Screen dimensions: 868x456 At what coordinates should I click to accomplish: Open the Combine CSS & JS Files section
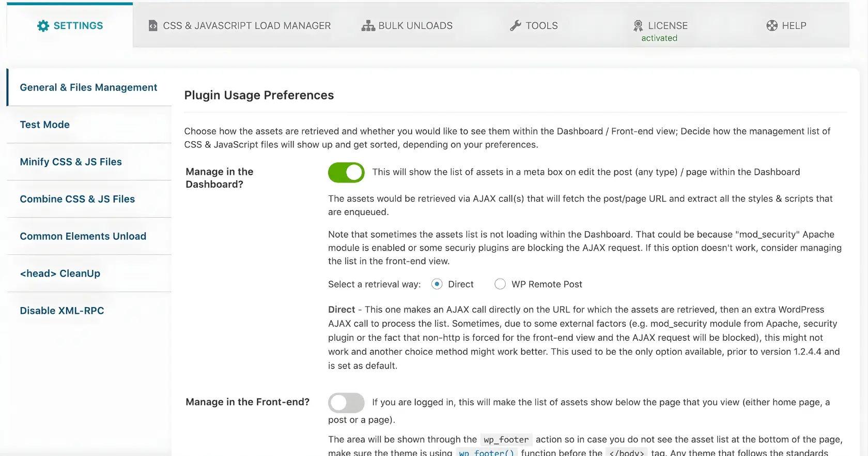77,199
